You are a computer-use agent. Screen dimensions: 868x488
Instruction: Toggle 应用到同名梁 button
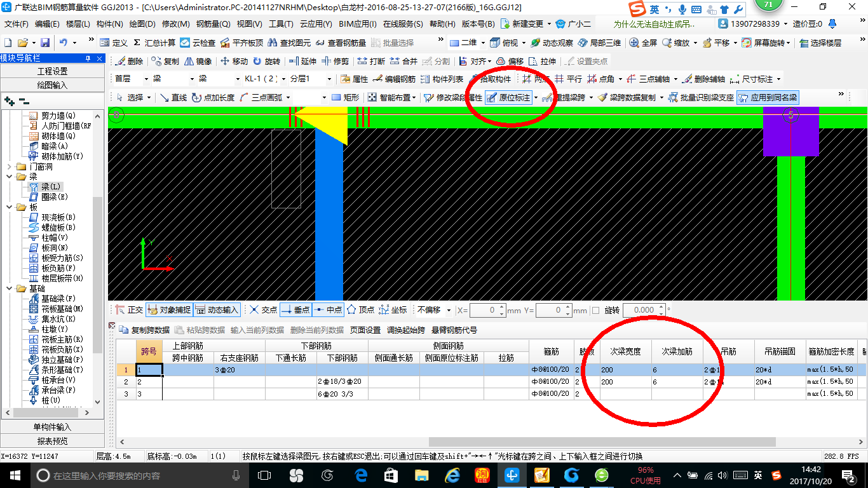(768, 97)
